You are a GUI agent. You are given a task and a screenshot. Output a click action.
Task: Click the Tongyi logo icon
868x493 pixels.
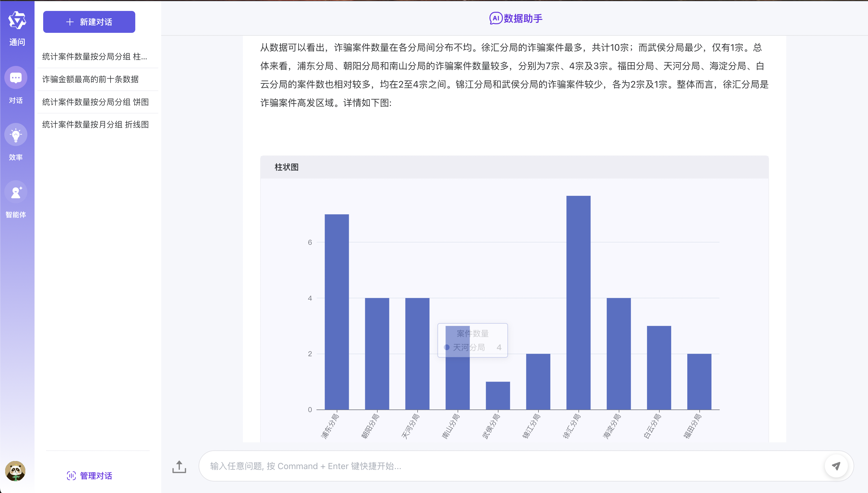coord(17,20)
